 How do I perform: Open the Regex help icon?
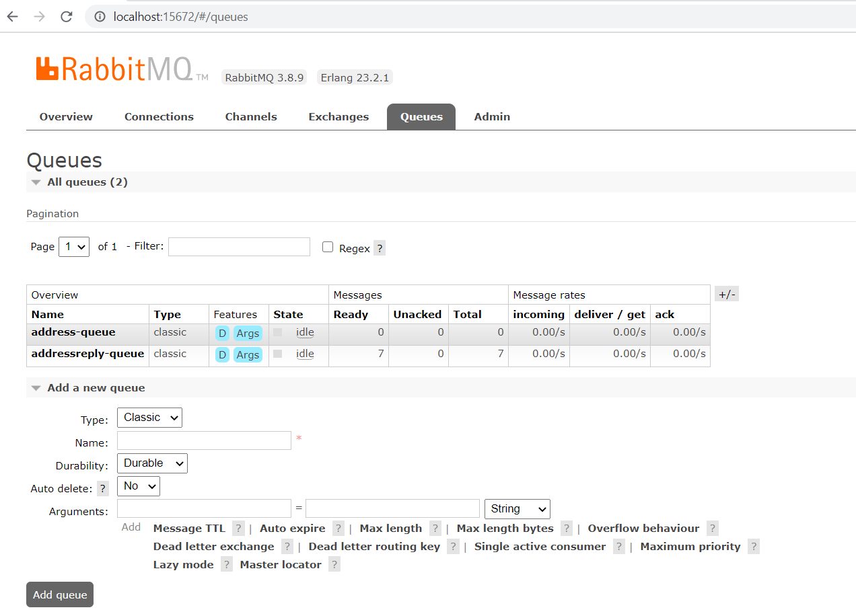[379, 247]
